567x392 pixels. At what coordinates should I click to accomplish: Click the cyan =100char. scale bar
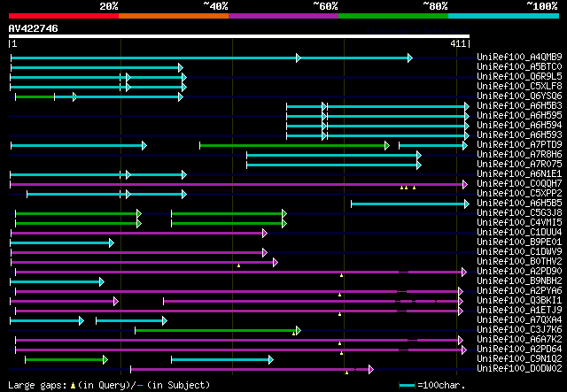point(408,386)
